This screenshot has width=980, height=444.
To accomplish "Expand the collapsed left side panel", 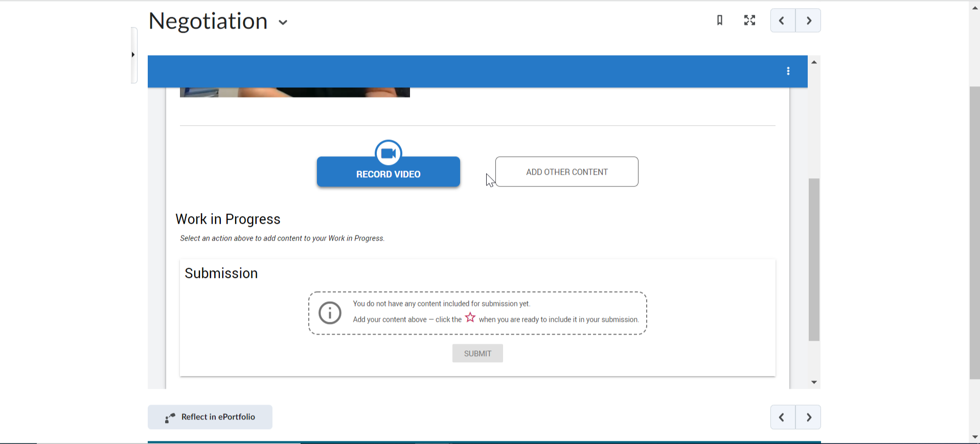I will click(x=133, y=55).
